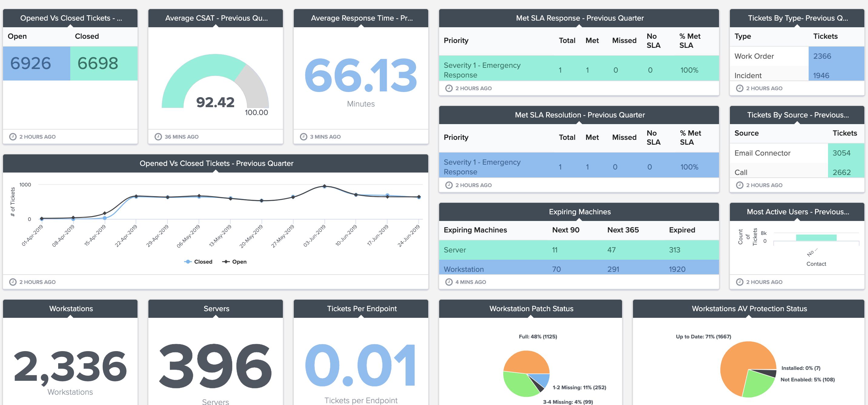Click the Expired column header
868x405 pixels.
point(682,230)
